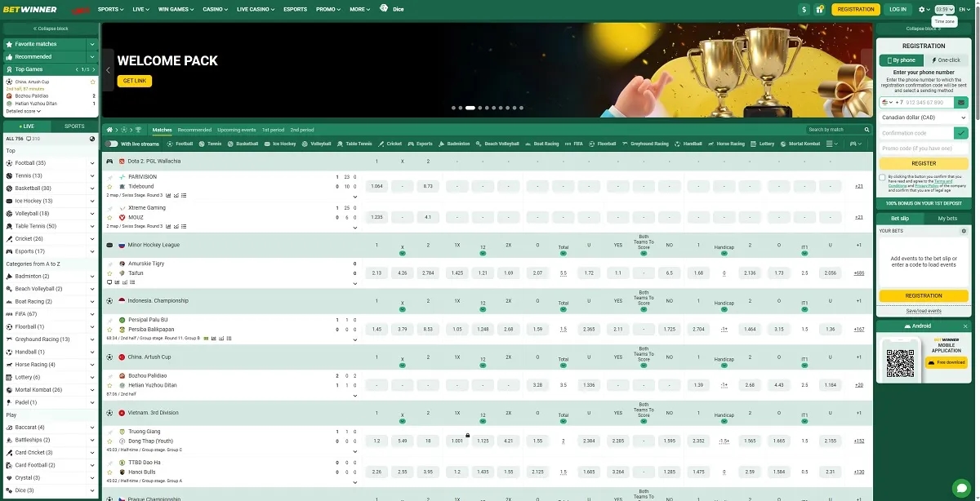Click the home icon in breadcrumb bar
The height and width of the screenshot is (501, 980).
coord(109,130)
